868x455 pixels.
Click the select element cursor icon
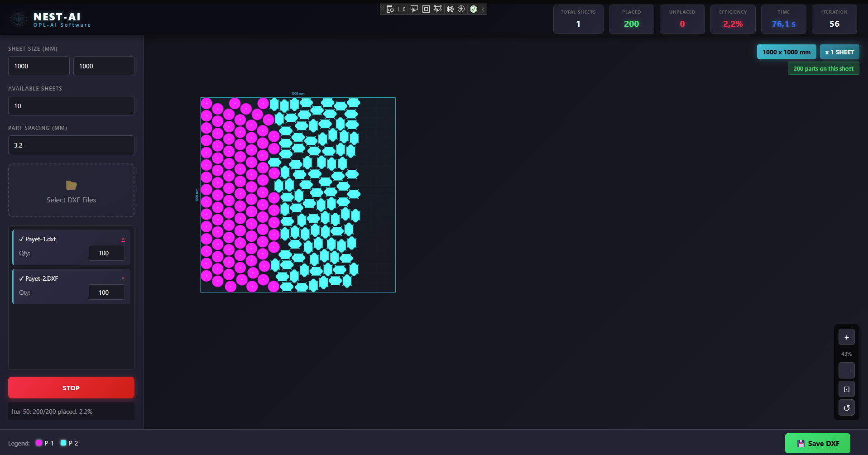pos(414,9)
